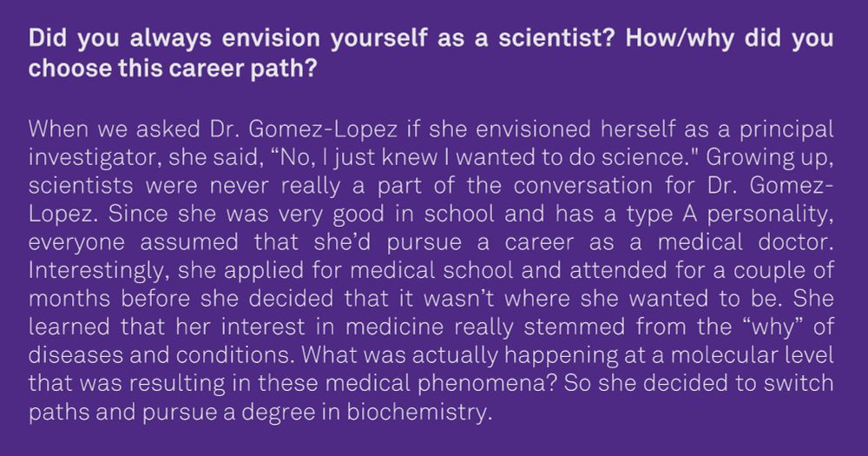The image size is (868, 456).
Task: Click the quote "No, I just knew"
Action: coord(358,157)
